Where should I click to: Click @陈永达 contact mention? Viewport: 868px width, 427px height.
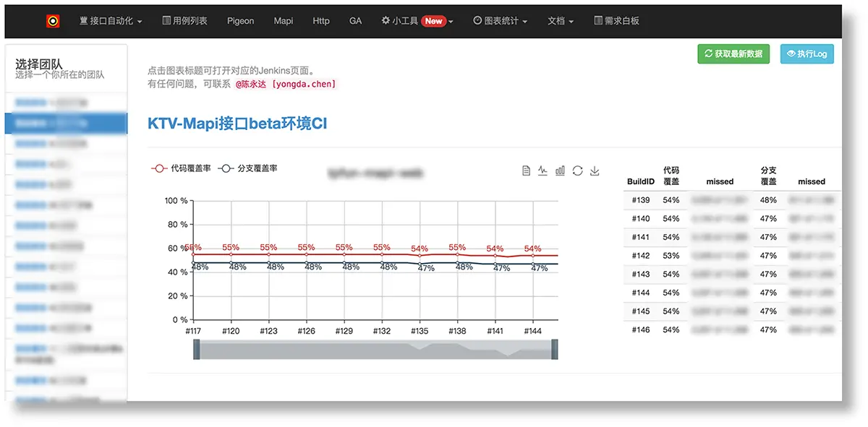[x=251, y=84]
